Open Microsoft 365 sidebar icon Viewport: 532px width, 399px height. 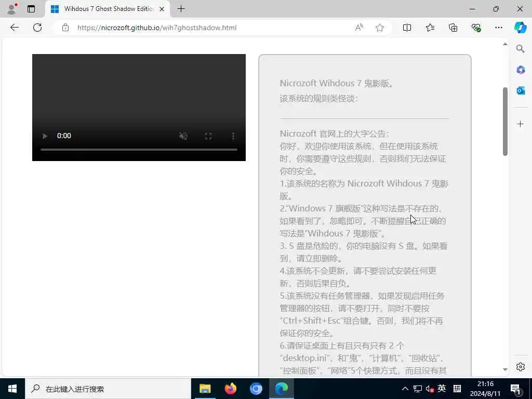tap(521, 70)
